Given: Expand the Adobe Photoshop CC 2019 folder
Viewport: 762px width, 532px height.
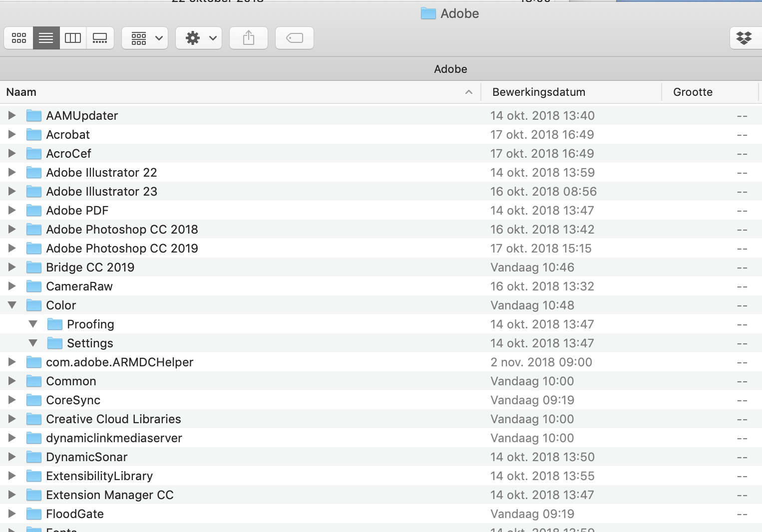Looking at the screenshot, I should pos(12,248).
